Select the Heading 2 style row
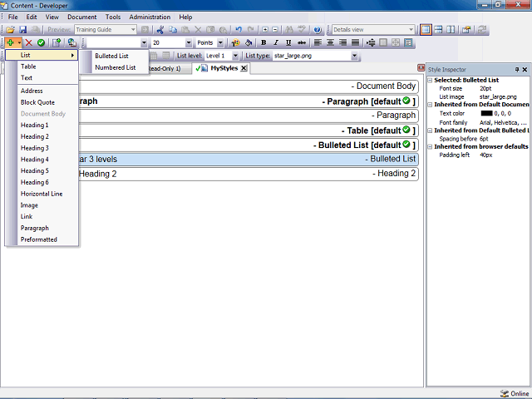532x399 pixels. [x=249, y=174]
